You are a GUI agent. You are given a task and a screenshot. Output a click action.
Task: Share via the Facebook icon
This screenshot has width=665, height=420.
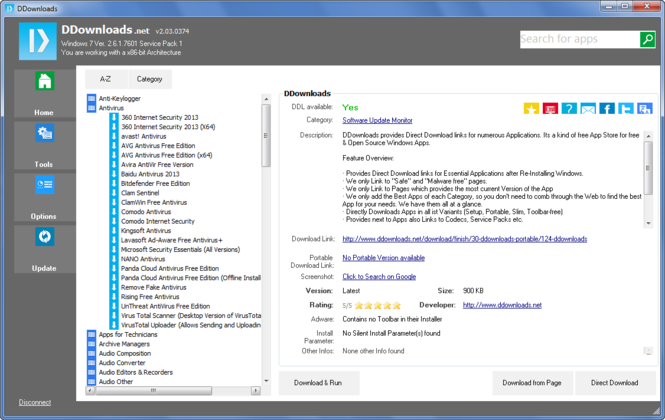606,109
